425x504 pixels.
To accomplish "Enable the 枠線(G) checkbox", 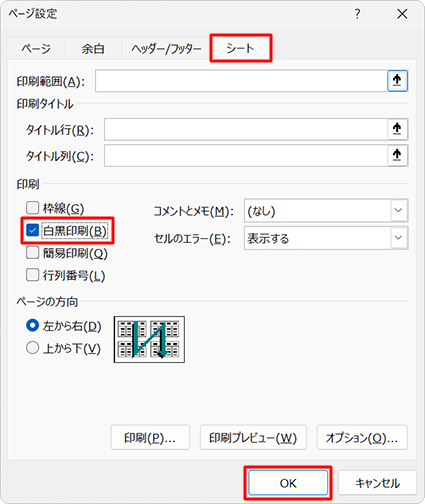I will (32, 208).
